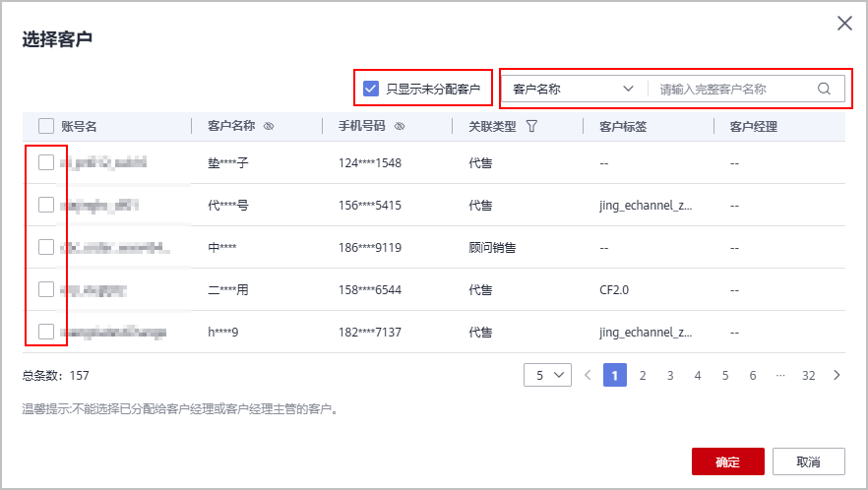Uncheck 只显示未分配客户 checkbox
Viewport: 868px width, 490px height.
click(371, 89)
